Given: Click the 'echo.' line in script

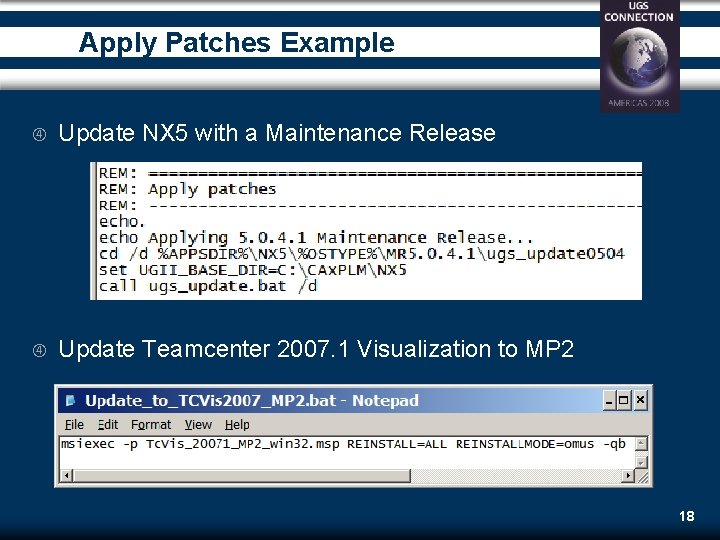Looking at the screenshot, I should pyautogui.click(x=122, y=222).
